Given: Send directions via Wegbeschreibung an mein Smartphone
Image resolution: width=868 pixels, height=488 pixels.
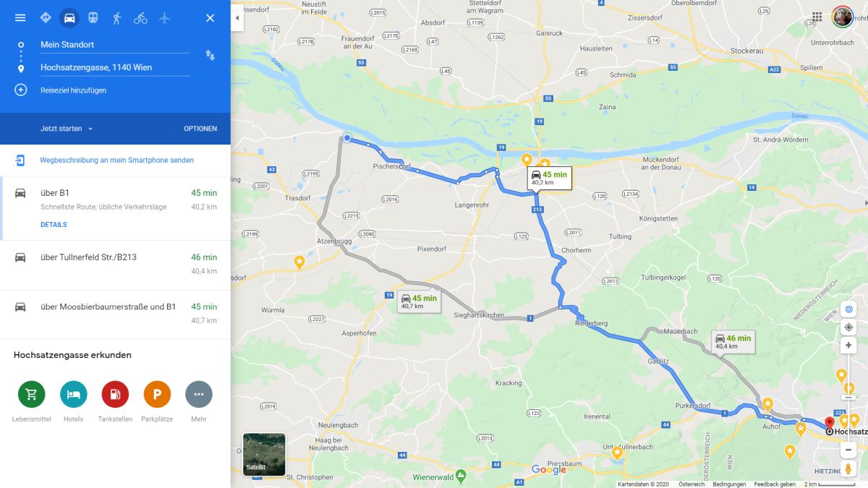Looking at the screenshot, I should (x=116, y=160).
